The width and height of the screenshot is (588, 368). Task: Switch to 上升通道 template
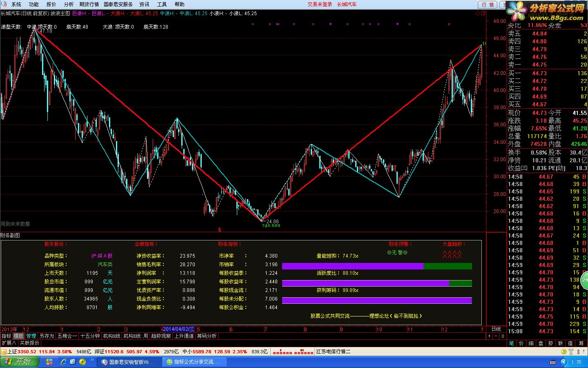[184, 336]
